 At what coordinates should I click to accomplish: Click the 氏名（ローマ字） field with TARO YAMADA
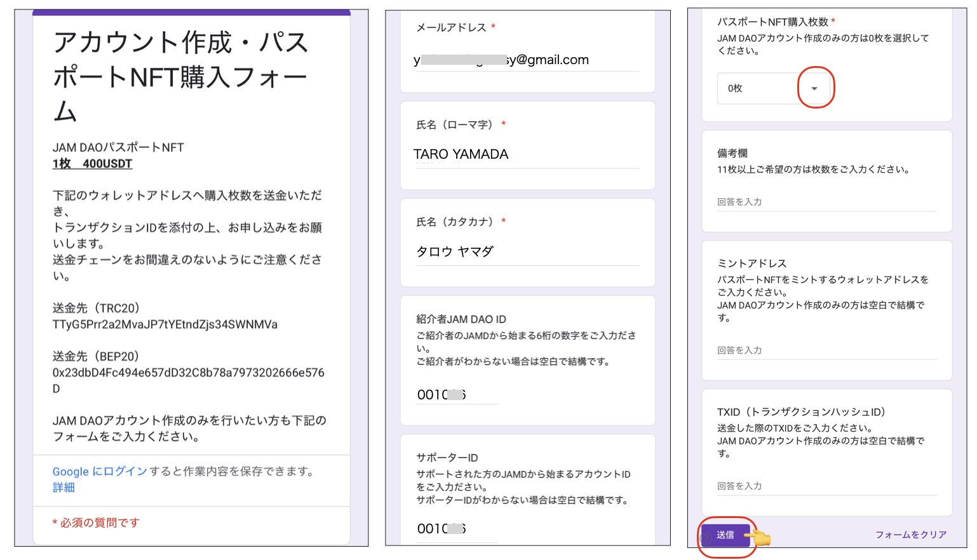coord(527,154)
